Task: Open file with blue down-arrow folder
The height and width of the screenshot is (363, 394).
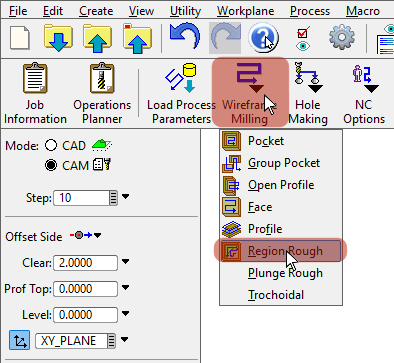Action: [x=58, y=37]
